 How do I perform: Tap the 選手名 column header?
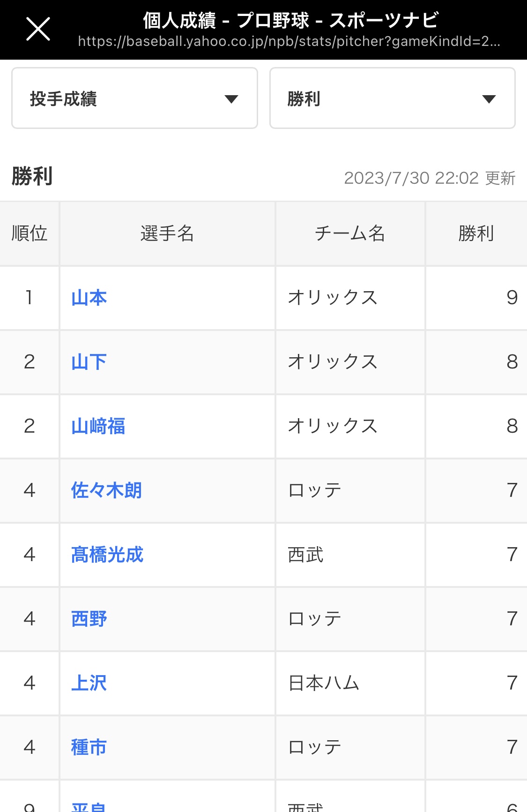(x=167, y=233)
